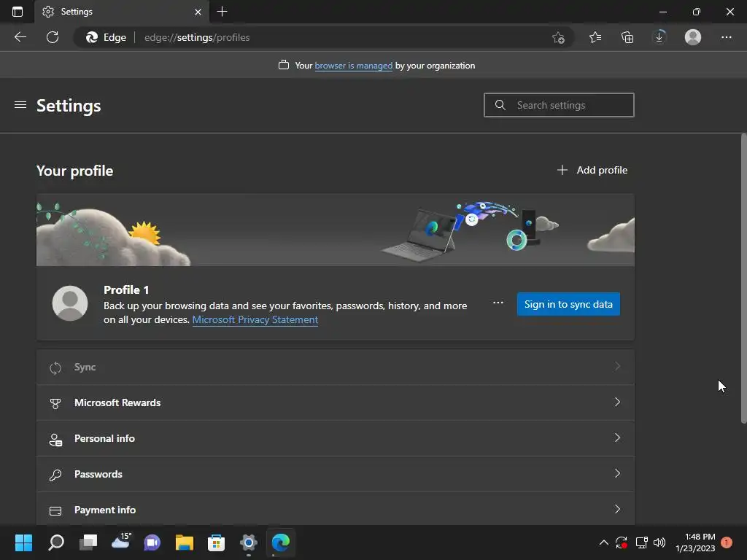
Task: Add this page to favorites star
Action: coord(558,37)
